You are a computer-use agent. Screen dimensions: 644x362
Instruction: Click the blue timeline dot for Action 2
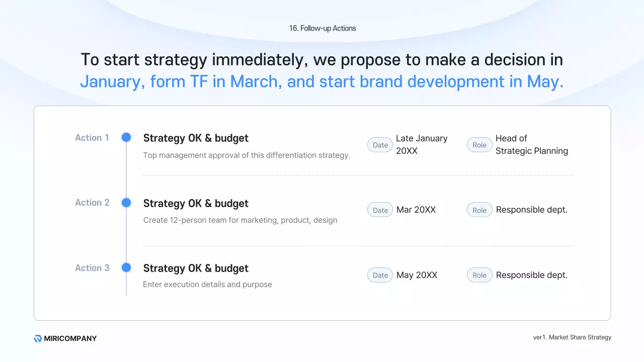(x=126, y=203)
